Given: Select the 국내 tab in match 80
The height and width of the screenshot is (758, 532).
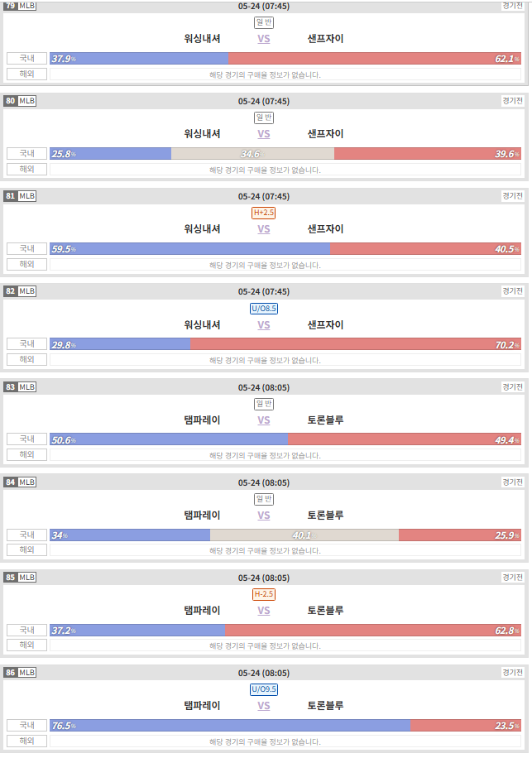Looking at the screenshot, I should coord(26,153).
